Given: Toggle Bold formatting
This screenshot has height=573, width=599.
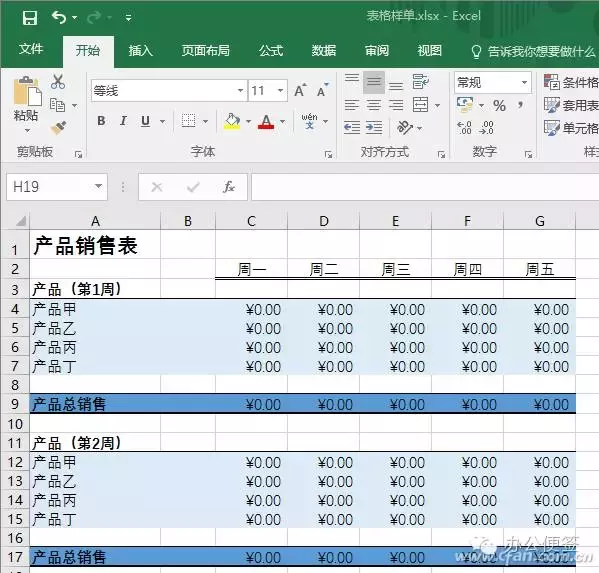Looking at the screenshot, I should click(x=101, y=121).
